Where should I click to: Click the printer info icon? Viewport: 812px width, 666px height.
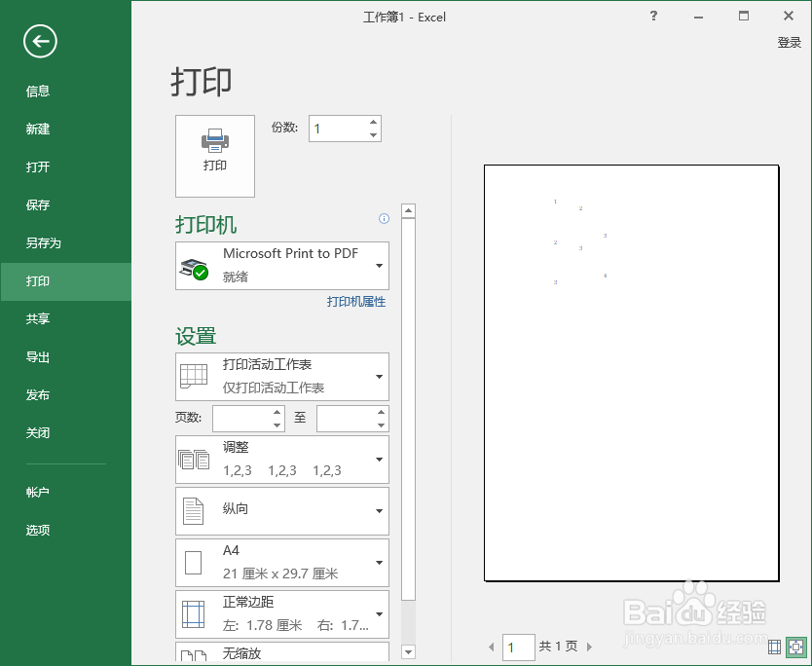coord(384,218)
